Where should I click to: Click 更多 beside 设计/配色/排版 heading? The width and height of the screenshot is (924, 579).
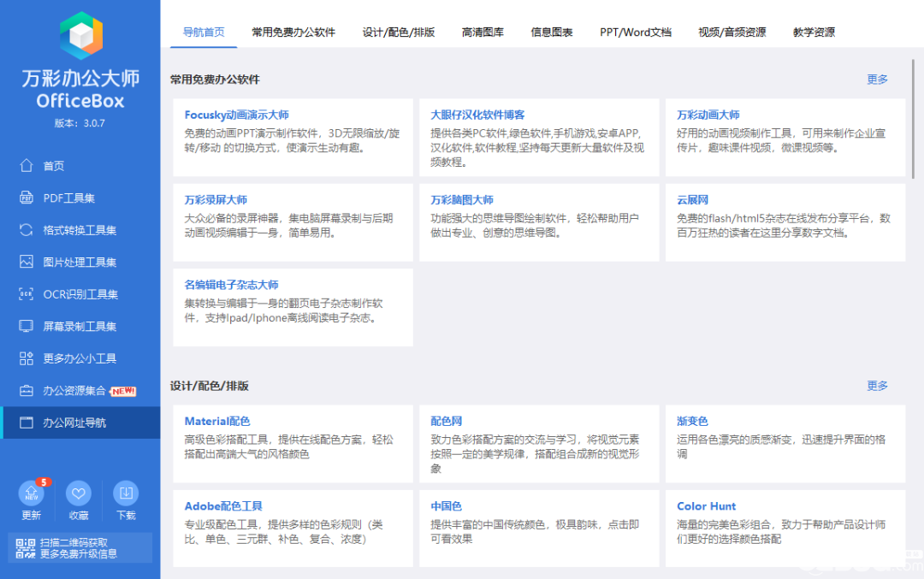click(877, 386)
